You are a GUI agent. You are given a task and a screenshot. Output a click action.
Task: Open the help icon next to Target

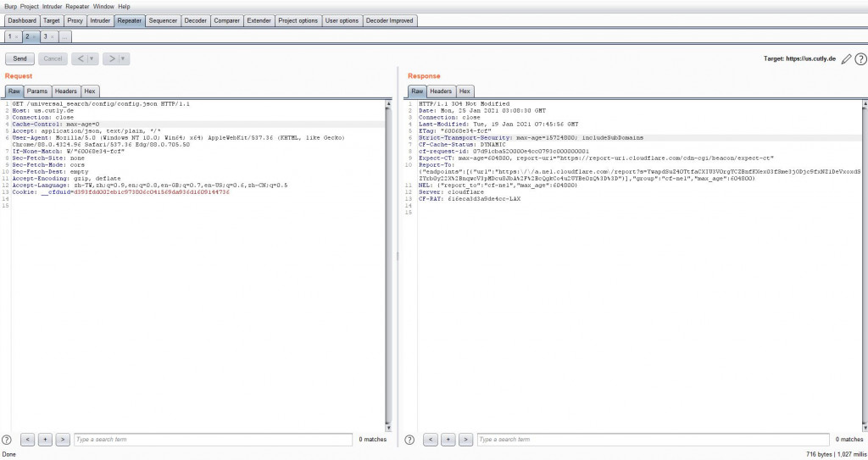pos(860,59)
